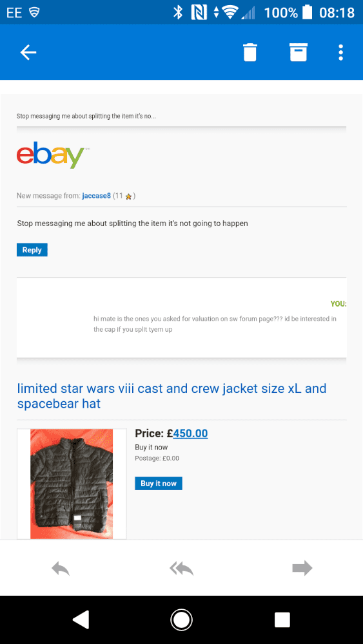Open the three-dot overflow menu

(340, 53)
